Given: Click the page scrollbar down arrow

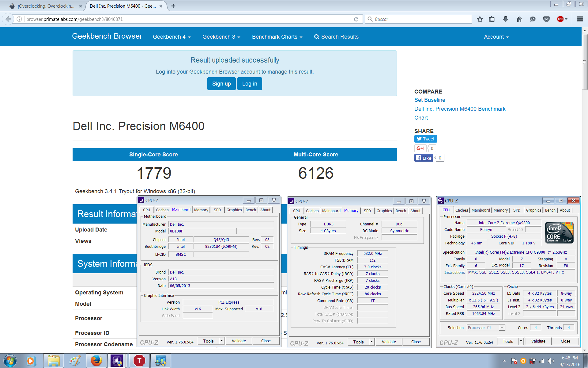Looking at the screenshot, I should pos(585,350).
